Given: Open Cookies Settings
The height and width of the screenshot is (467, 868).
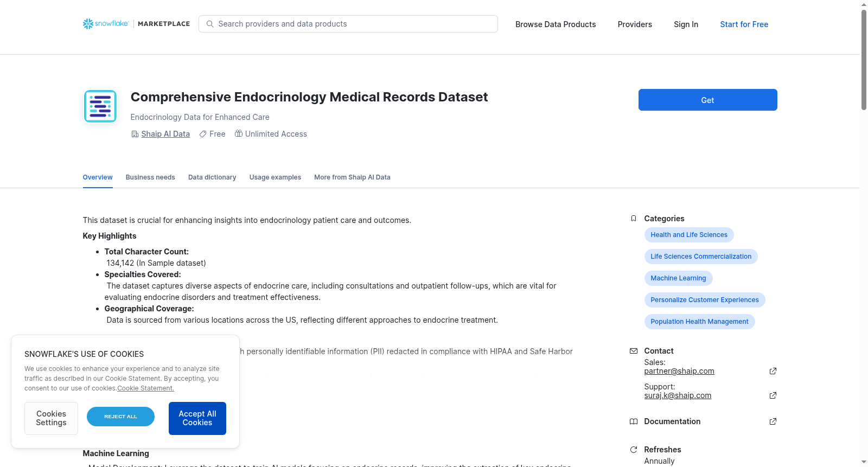Looking at the screenshot, I should 51,418.
